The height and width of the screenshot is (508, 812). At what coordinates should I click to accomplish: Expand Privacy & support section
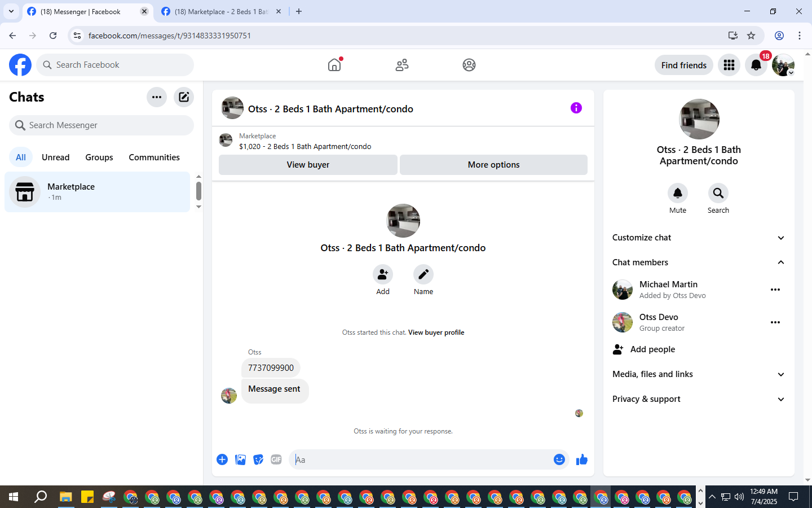(x=699, y=399)
